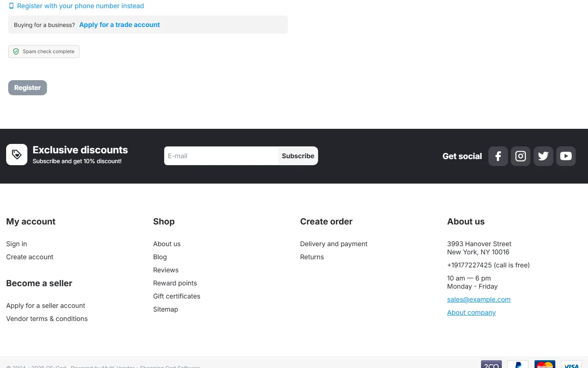This screenshot has width=588, height=368.
Task: Open the About company link
Action: tap(471, 313)
